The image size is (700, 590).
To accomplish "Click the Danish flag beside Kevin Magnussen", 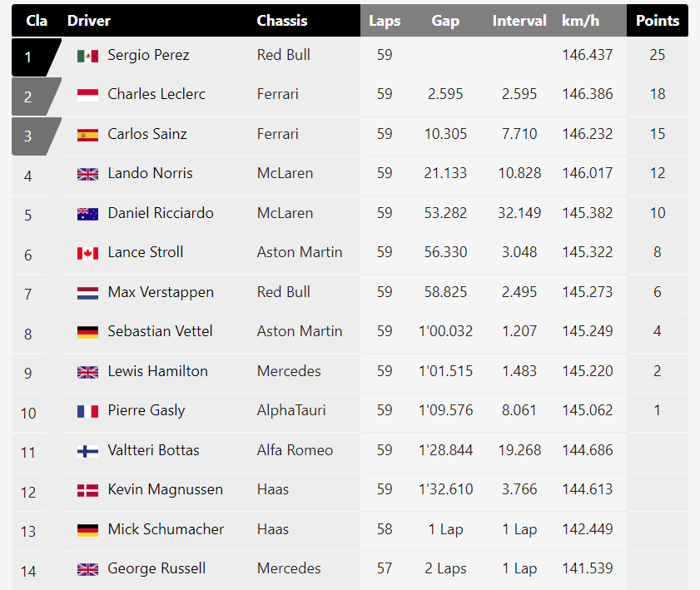I will tap(87, 490).
